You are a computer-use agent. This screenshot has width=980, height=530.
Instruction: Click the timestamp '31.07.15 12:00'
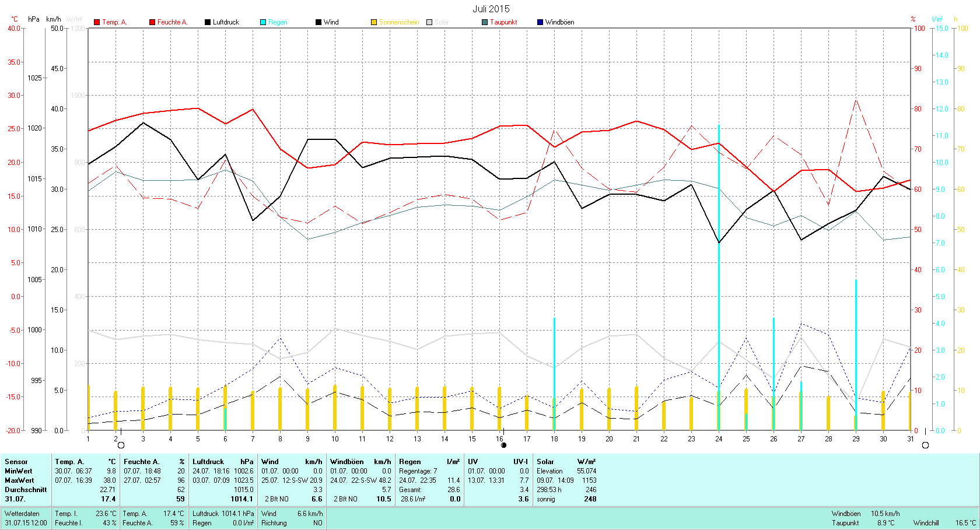pyautogui.click(x=26, y=523)
